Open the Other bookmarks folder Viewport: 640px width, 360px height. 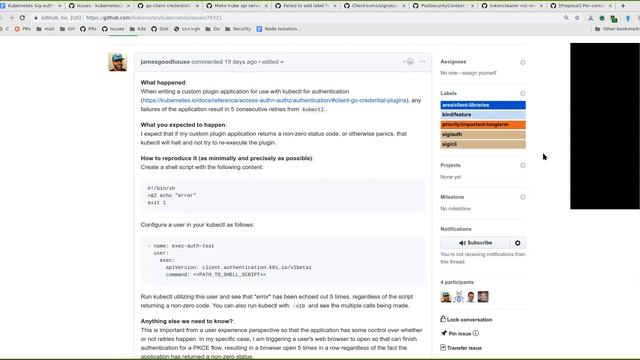tap(617, 29)
